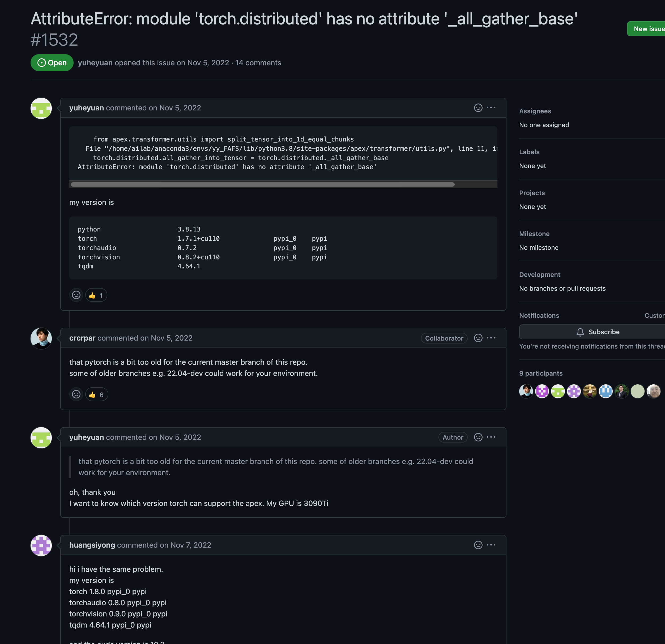Open the last participant's avatar
This screenshot has height=644, width=665.
653,391
